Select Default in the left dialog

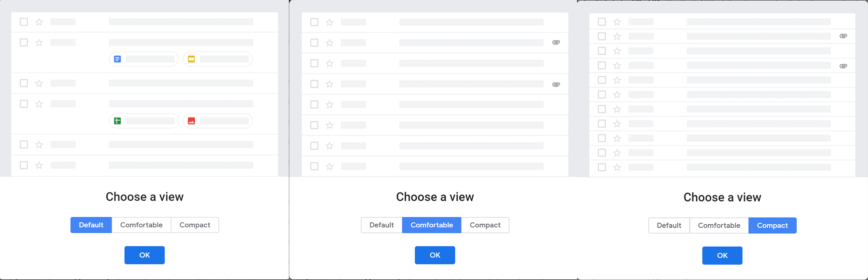pos(91,225)
